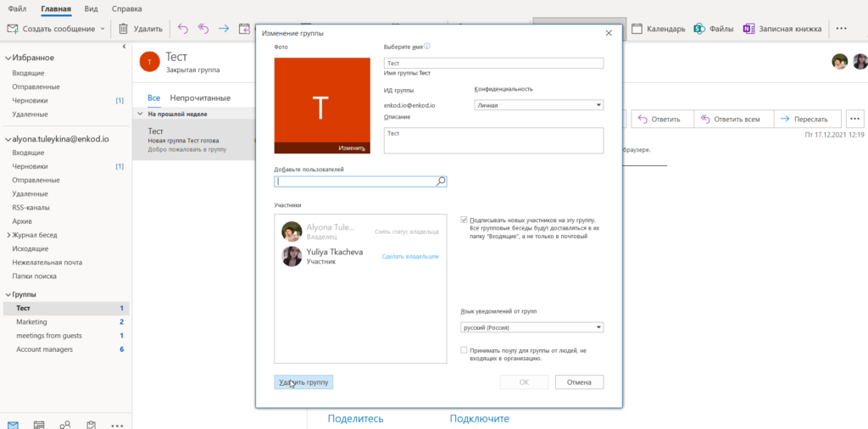The width and height of the screenshot is (868, 429).
Task: Switch to the Непрочитанные filter tab
Action: 200,98
